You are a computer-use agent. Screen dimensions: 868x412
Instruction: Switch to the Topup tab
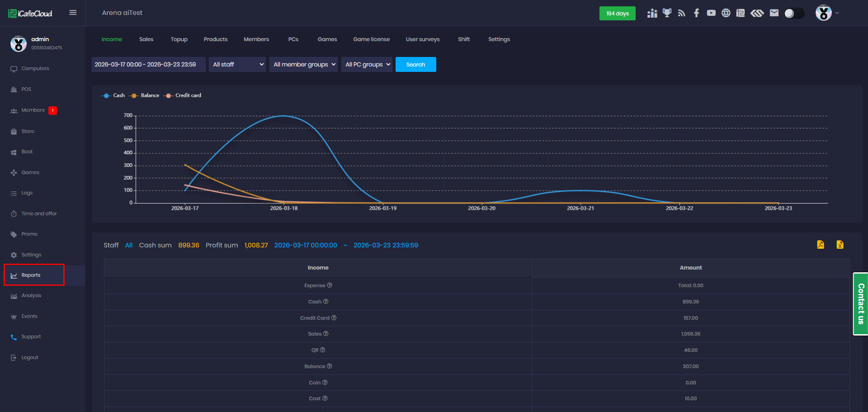[x=179, y=39]
